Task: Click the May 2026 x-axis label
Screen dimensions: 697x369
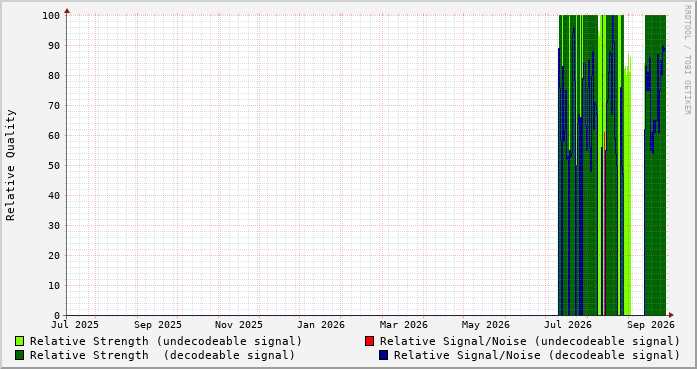Action: click(485, 325)
